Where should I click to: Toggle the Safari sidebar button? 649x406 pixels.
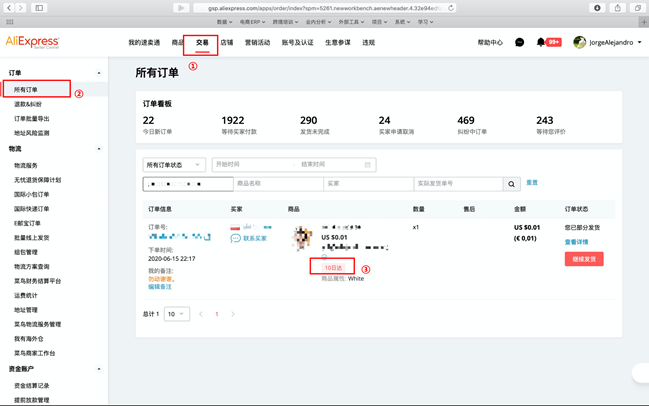[x=39, y=7]
